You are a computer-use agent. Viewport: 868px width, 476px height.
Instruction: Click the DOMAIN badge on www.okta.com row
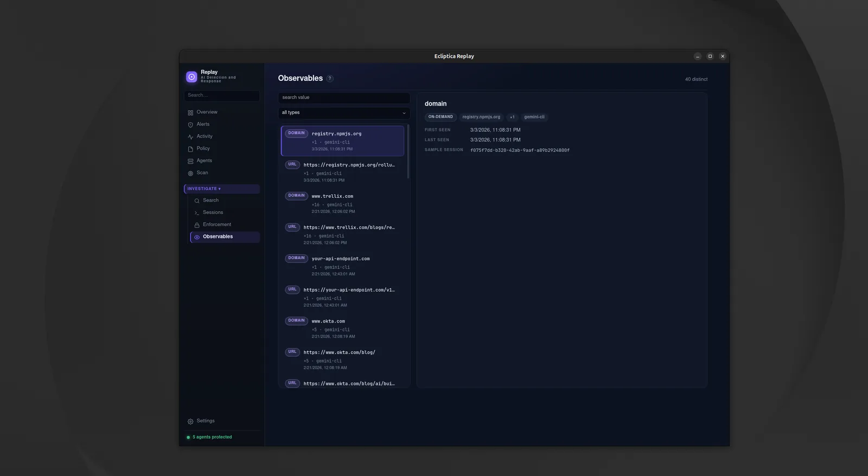tap(296, 321)
